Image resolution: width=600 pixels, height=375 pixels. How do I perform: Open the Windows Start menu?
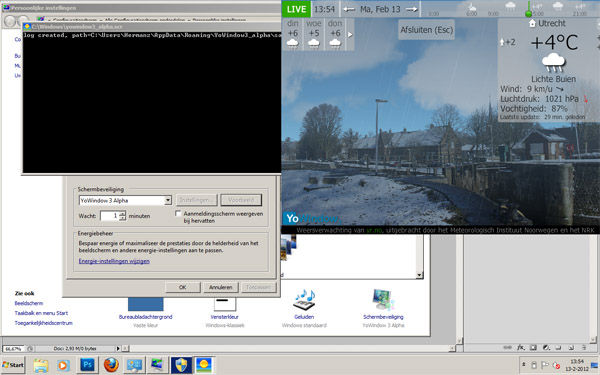13,365
